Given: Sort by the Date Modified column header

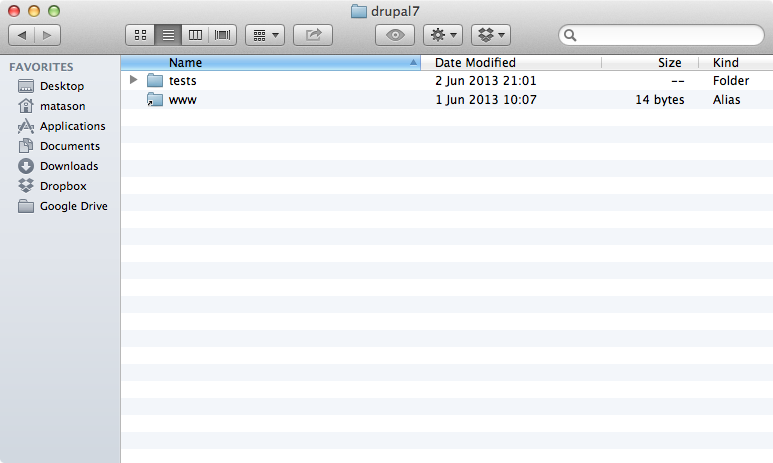Looking at the screenshot, I should pos(511,63).
